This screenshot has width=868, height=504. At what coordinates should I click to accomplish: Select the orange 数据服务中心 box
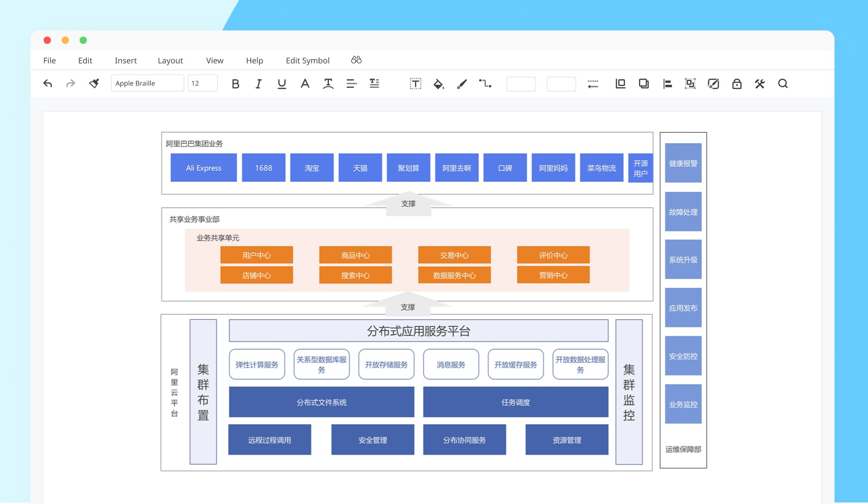454,275
